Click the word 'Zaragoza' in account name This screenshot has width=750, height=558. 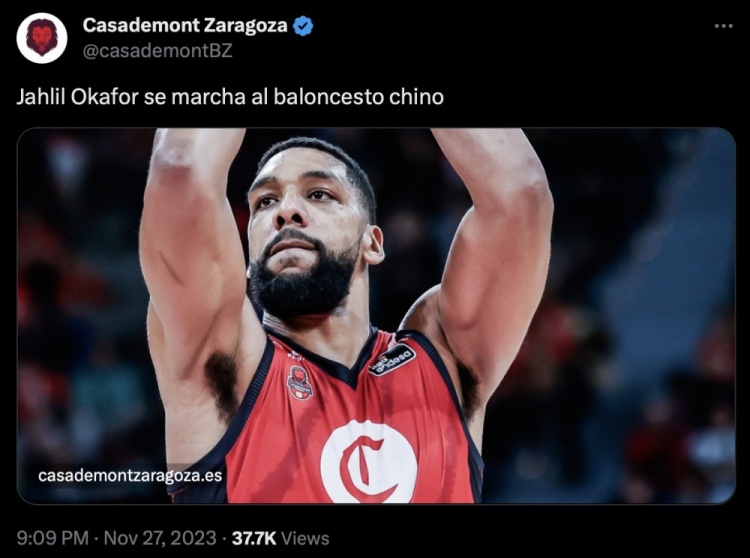coord(245,26)
